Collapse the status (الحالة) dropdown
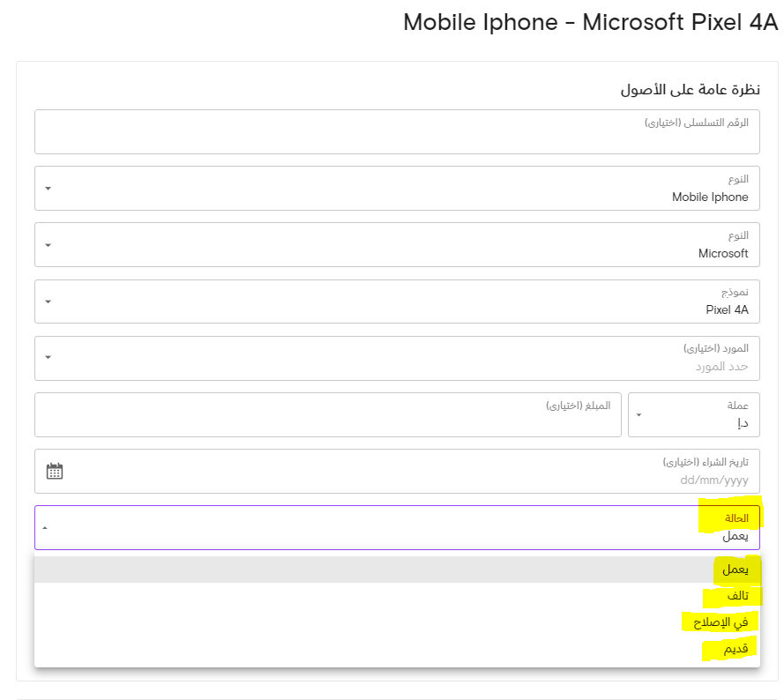The width and height of the screenshot is (784, 700). tap(397, 527)
